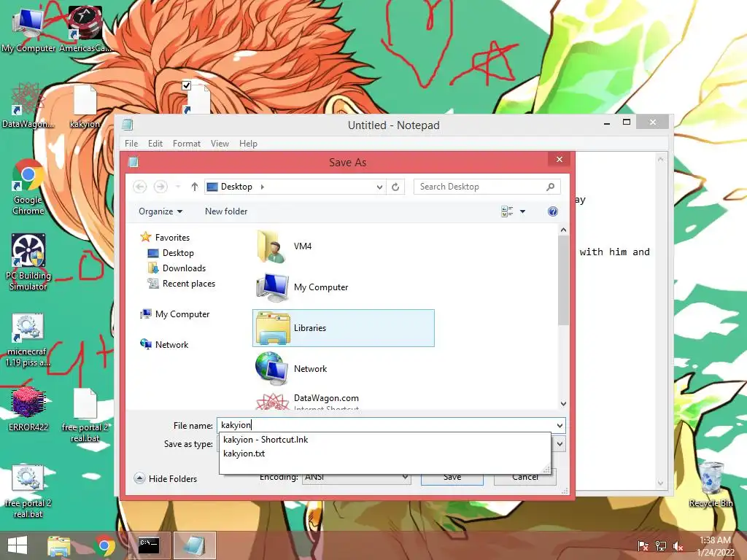Click Windows Start button

[18, 545]
